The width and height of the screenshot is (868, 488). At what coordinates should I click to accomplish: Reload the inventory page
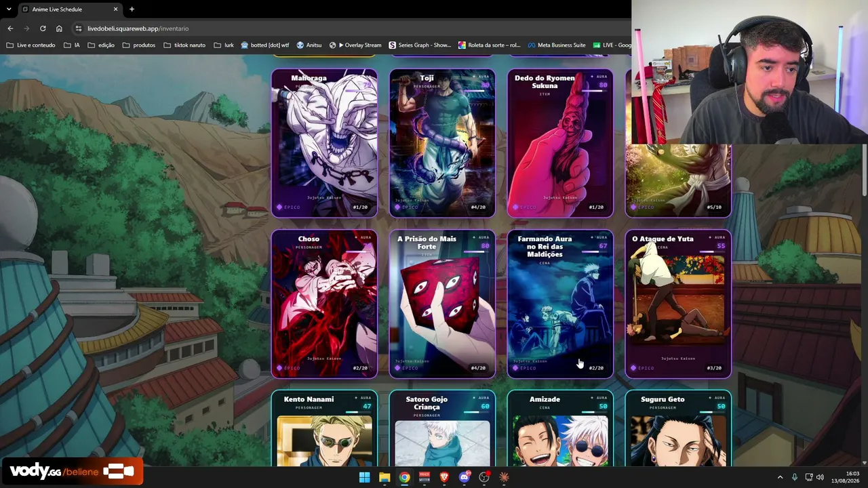pyautogui.click(x=43, y=28)
